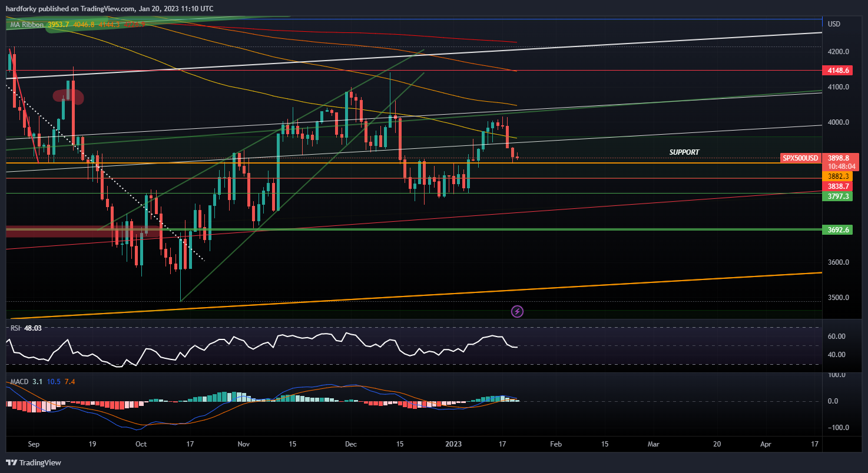Select the red 3838.7 price level tag
The image size is (868, 473).
[838, 186]
